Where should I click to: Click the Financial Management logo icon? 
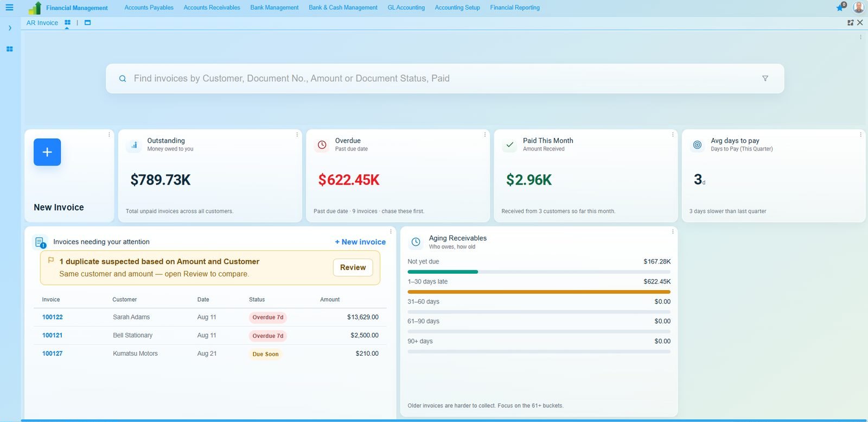[x=35, y=8]
